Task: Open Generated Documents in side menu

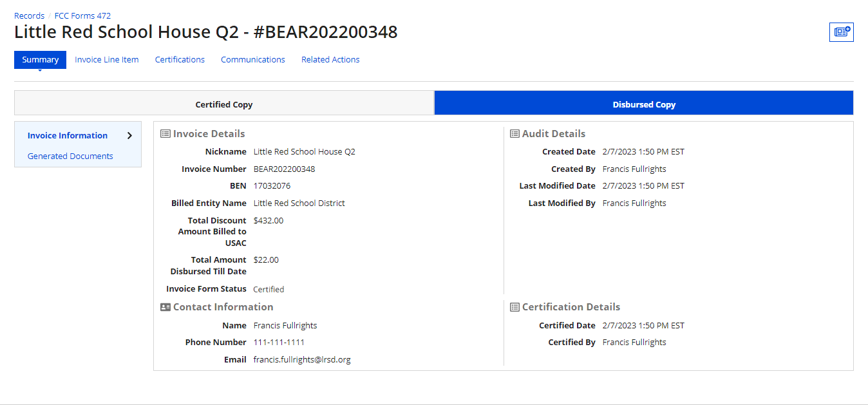Action: click(70, 156)
